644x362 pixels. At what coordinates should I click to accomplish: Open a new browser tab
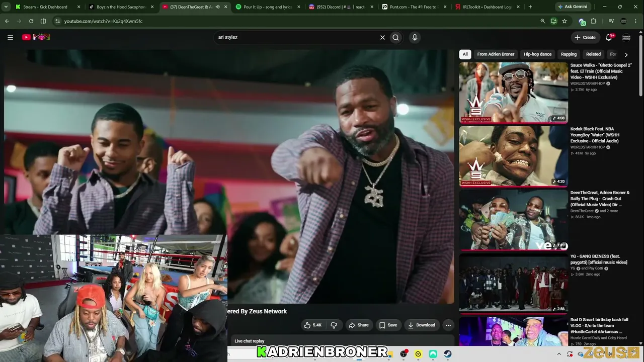click(530, 7)
